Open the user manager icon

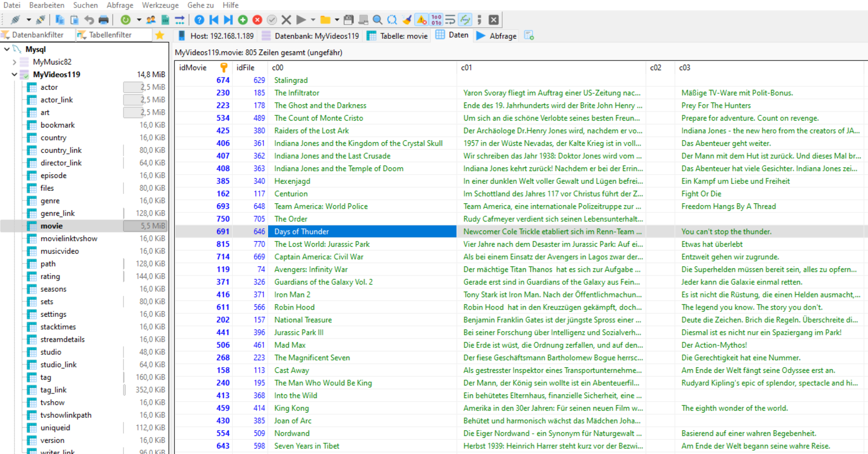coord(151,20)
